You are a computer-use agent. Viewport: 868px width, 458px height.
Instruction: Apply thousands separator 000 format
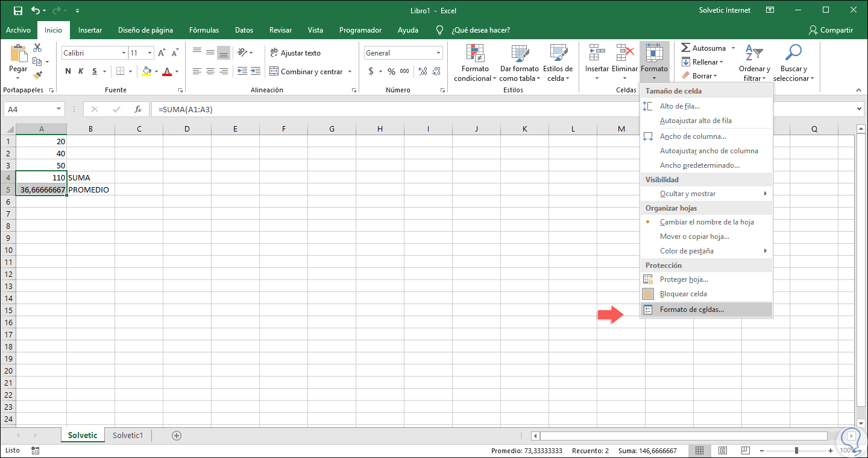click(404, 71)
